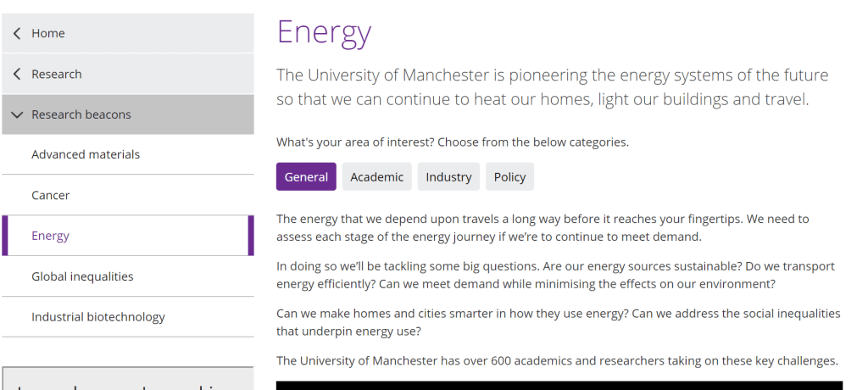
Task: Select the General category tab
Action: [x=306, y=177]
